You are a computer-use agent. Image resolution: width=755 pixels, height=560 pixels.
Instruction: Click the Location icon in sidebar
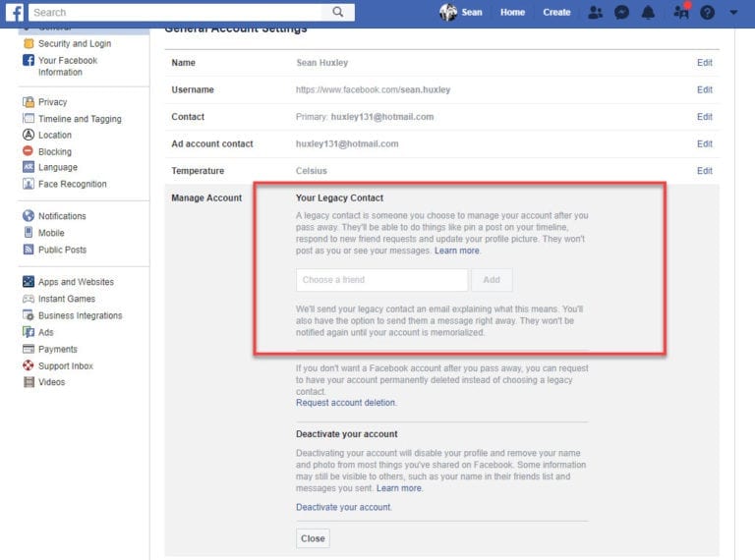(29, 135)
